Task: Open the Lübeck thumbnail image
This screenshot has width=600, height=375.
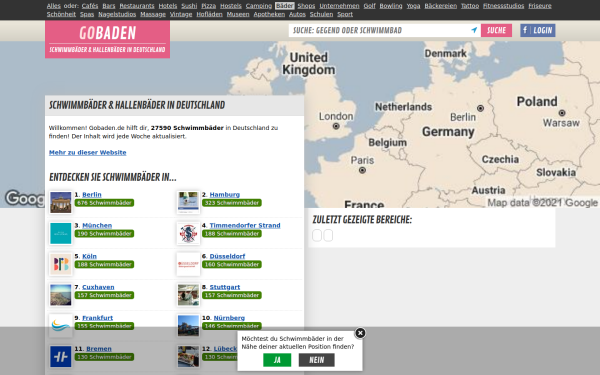Action: [188, 357]
